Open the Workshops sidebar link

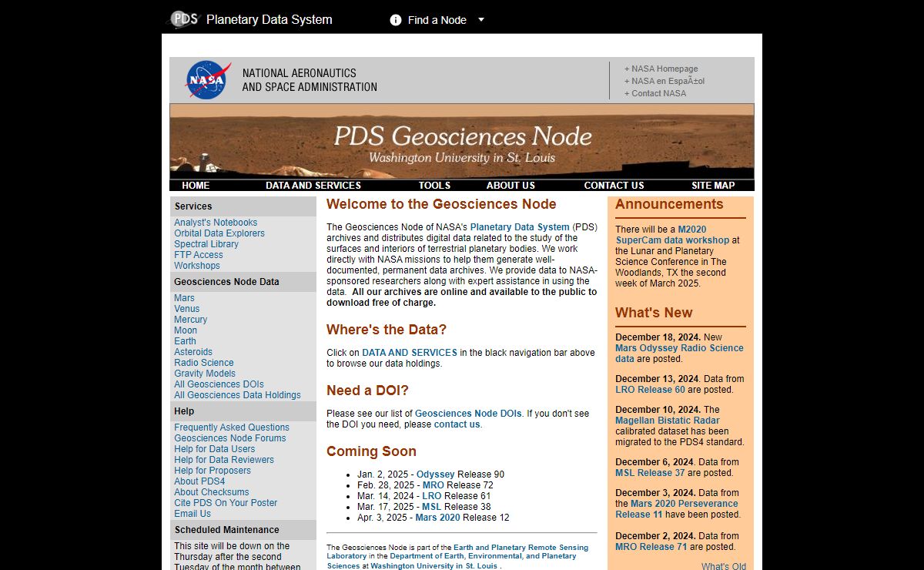pyautogui.click(x=197, y=266)
